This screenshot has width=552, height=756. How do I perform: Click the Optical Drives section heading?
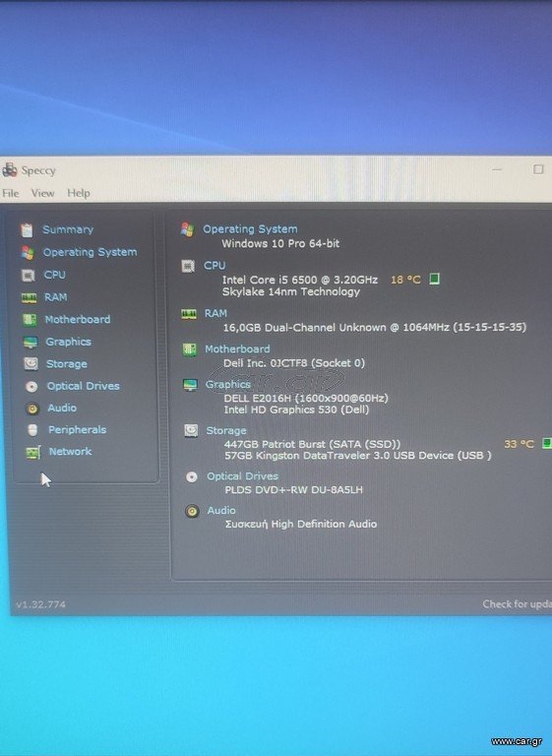242,476
